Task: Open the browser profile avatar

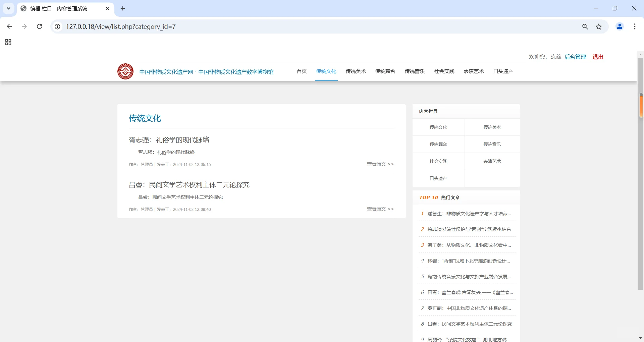Action: (620, 26)
